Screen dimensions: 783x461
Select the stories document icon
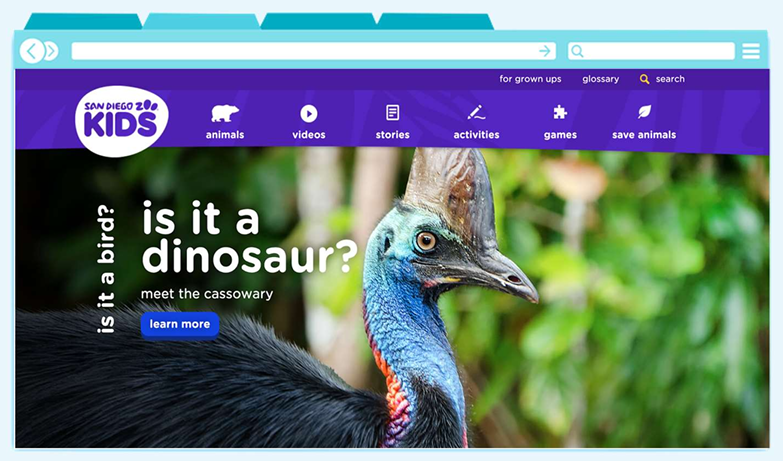(x=392, y=112)
